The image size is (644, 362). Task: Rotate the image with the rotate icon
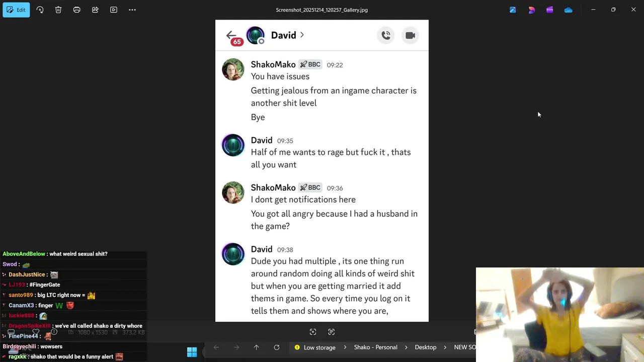click(x=40, y=10)
